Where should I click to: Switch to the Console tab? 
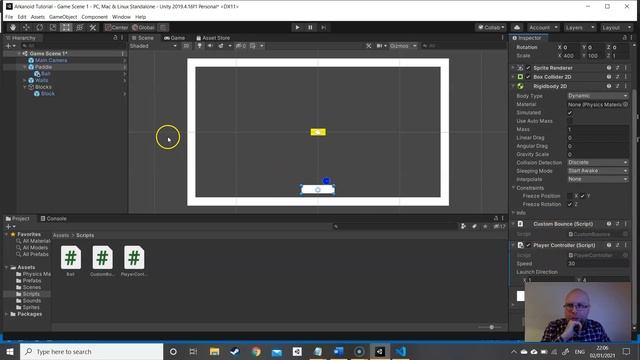pos(53,218)
